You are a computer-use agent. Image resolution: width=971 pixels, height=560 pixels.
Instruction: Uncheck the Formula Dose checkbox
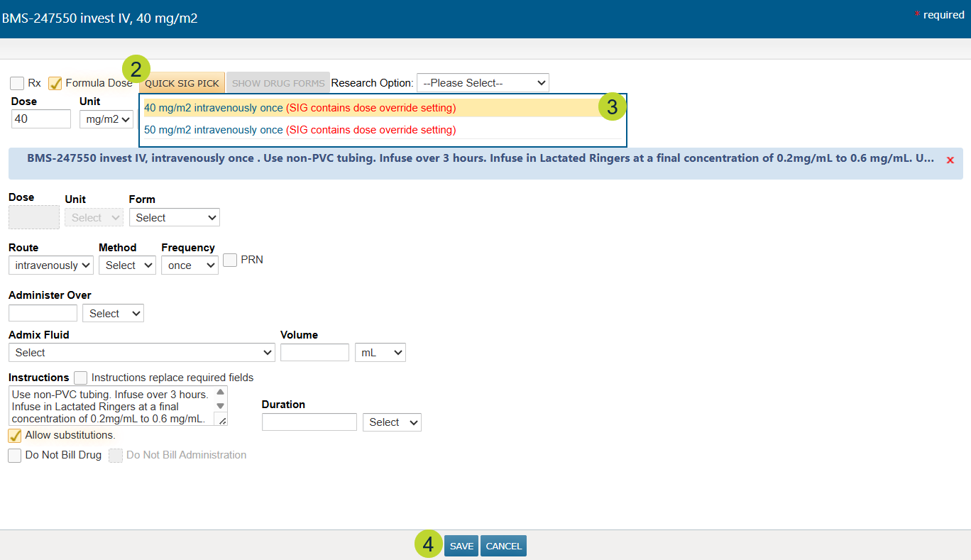[55, 84]
